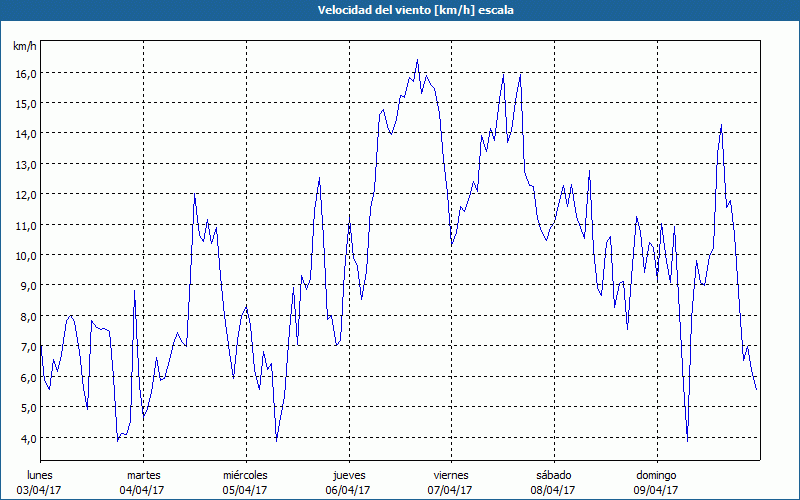Click the 03/04/17 date label
Screen dimensions: 800x500
click(x=40, y=490)
